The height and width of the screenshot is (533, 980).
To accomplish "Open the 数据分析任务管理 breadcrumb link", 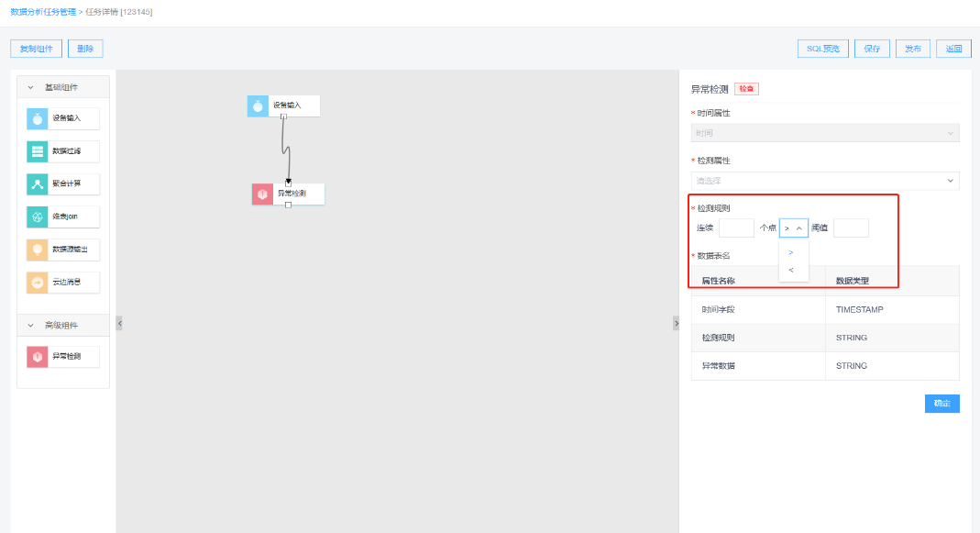I will 43,11.
